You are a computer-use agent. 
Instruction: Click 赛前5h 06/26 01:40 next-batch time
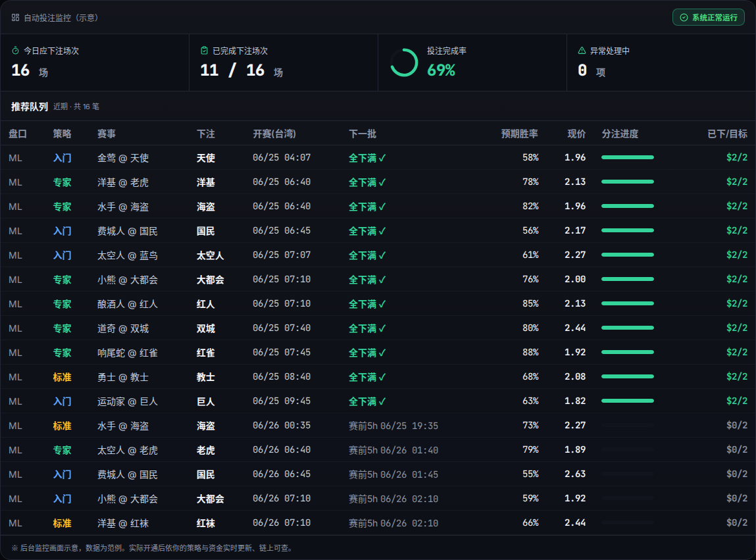pos(393,450)
